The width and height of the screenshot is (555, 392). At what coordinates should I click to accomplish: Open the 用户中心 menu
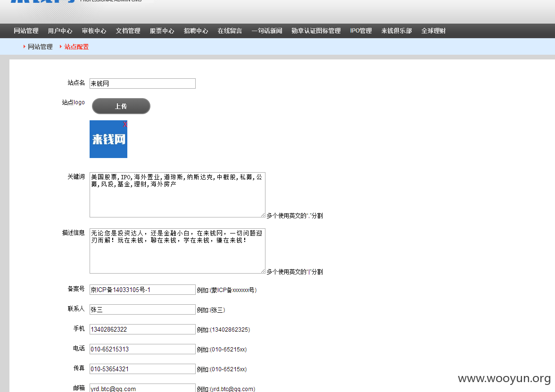pyautogui.click(x=60, y=31)
